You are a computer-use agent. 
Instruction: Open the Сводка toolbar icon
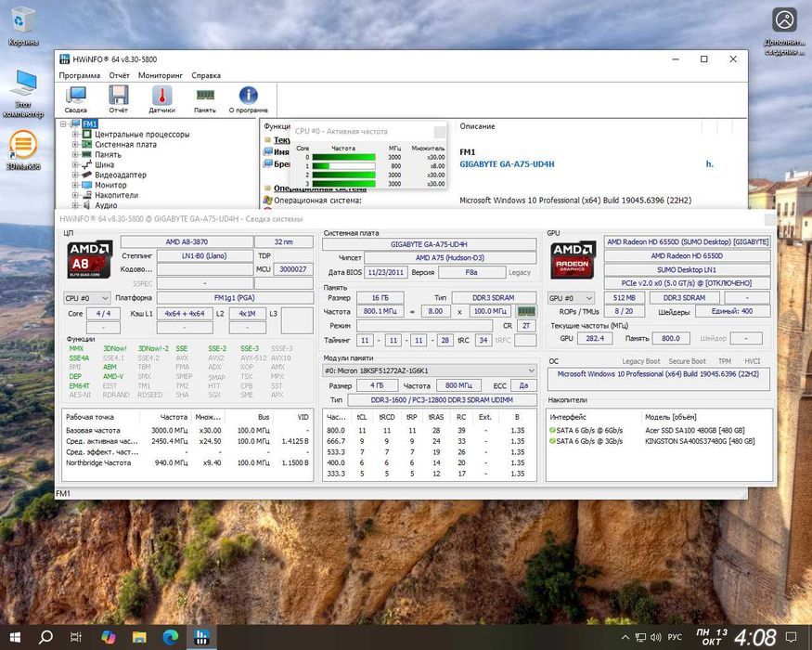[76, 99]
